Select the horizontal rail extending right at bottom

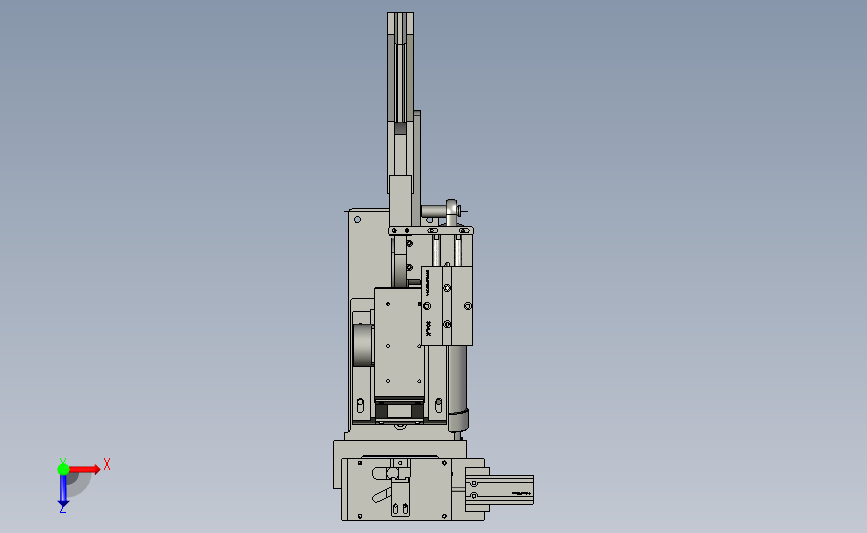pos(499,490)
